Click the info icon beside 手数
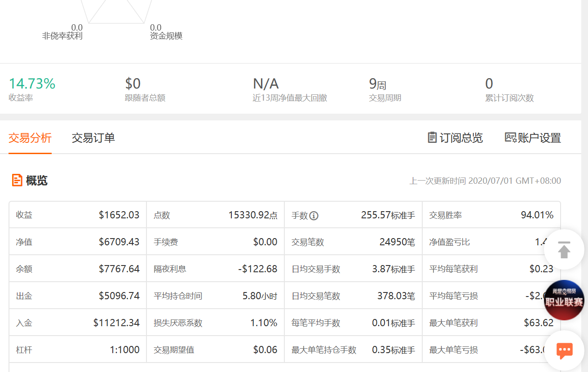The height and width of the screenshot is (372, 588). pos(314,216)
